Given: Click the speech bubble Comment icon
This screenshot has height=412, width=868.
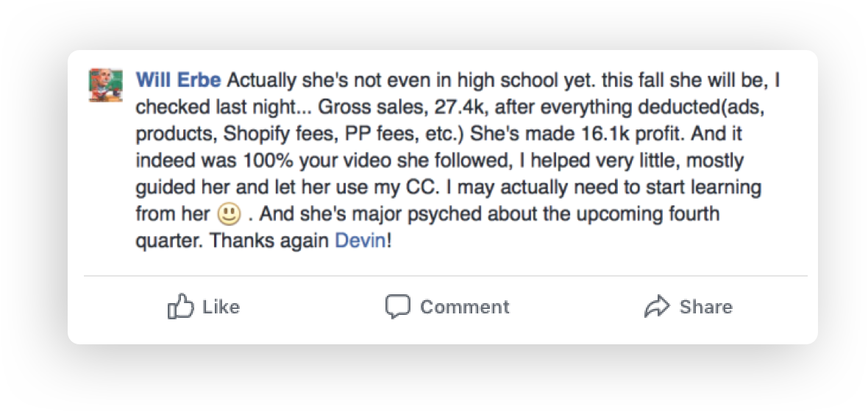Looking at the screenshot, I should 398,306.
